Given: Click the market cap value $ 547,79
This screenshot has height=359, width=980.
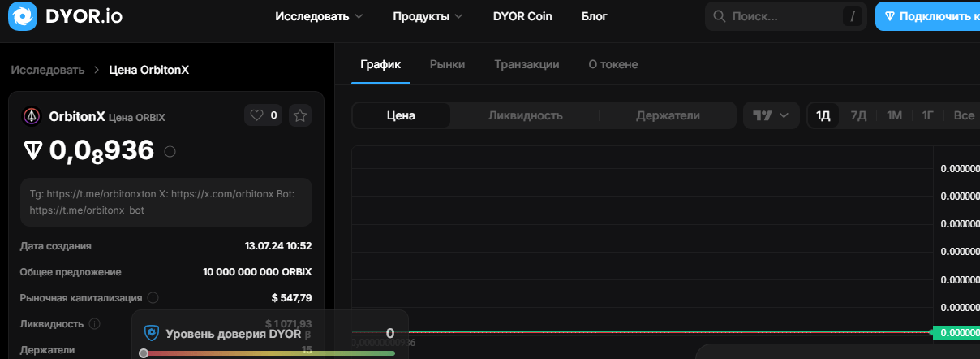Looking at the screenshot, I should pos(292,297).
